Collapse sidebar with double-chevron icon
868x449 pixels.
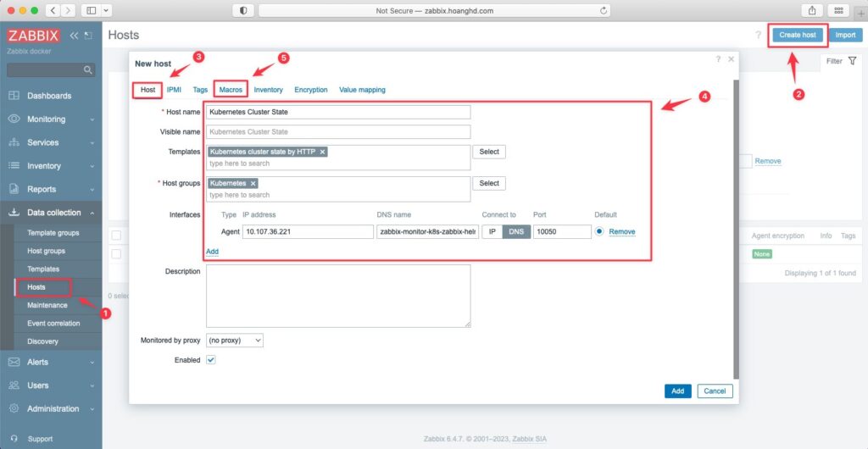click(75, 36)
